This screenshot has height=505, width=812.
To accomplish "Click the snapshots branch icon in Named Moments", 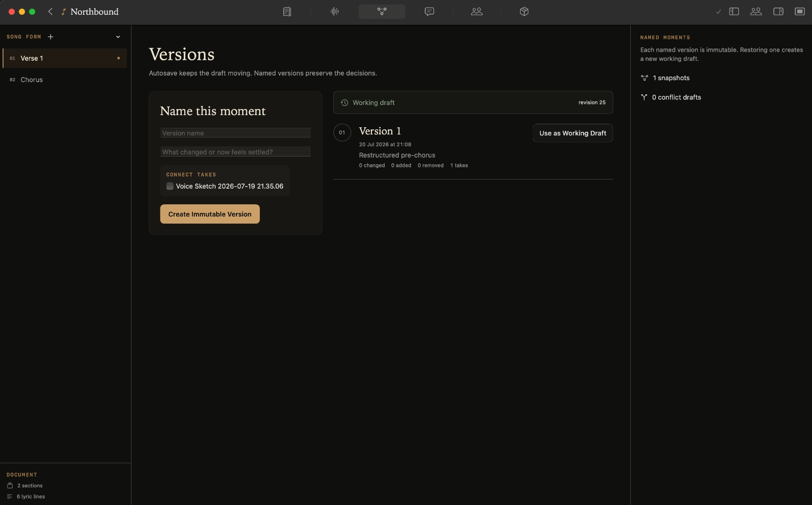I will click(x=645, y=78).
